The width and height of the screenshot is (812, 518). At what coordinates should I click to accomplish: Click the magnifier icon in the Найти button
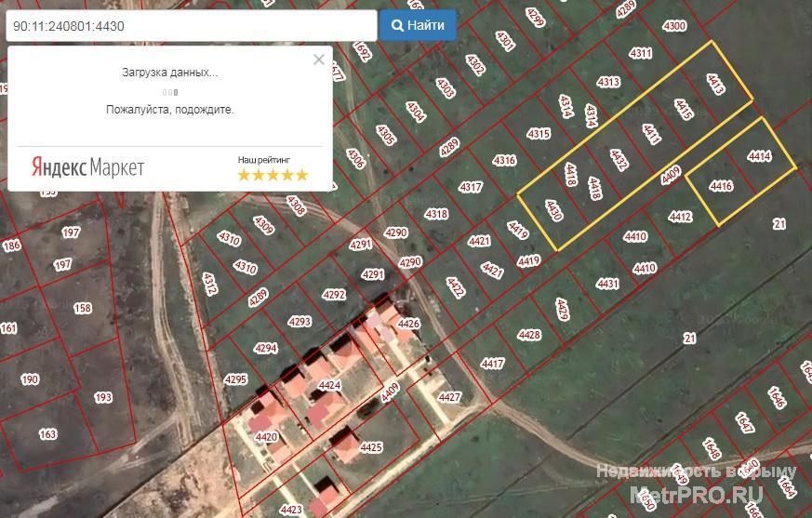click(x=397, y=25)
